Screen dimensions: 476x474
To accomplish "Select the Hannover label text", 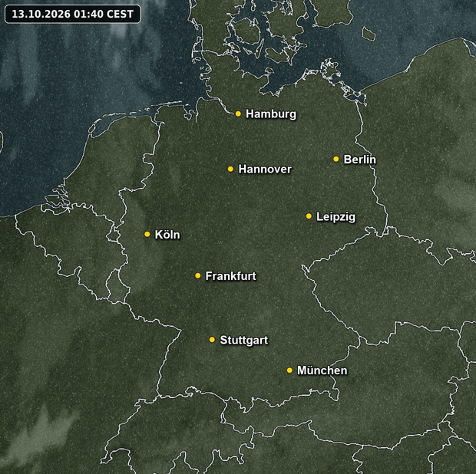I will (x=265, y=170).
